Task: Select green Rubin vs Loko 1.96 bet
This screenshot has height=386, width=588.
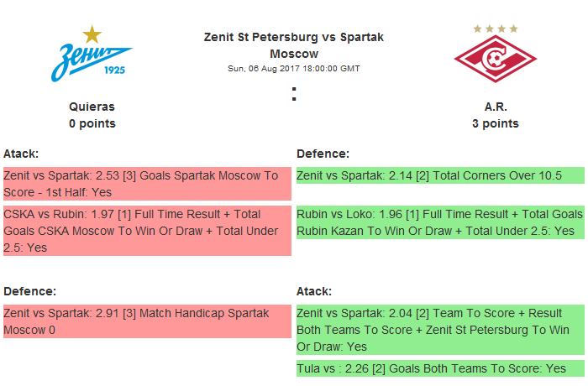Action: [x=439, y=222]
